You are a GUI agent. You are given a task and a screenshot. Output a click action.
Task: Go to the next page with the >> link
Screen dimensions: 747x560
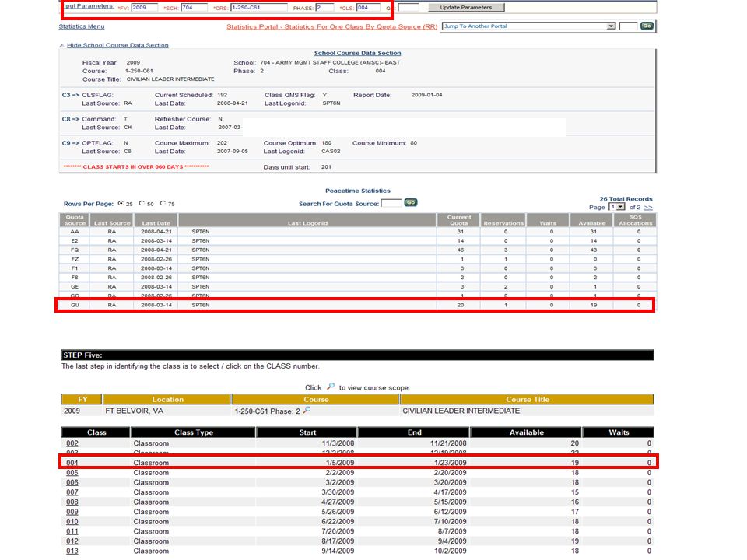click(x=648, y=207)
